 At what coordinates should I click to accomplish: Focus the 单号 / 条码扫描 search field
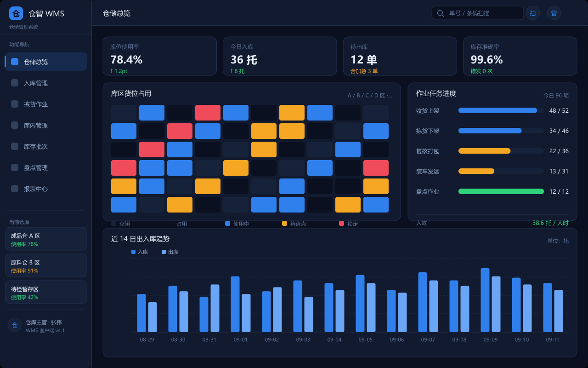478,13
